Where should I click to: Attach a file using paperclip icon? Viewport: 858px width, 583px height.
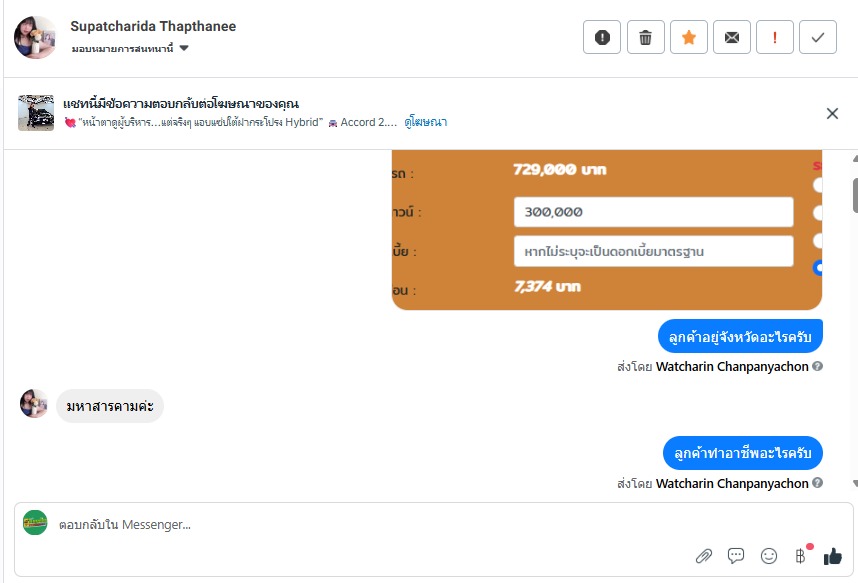pos(704,556)
